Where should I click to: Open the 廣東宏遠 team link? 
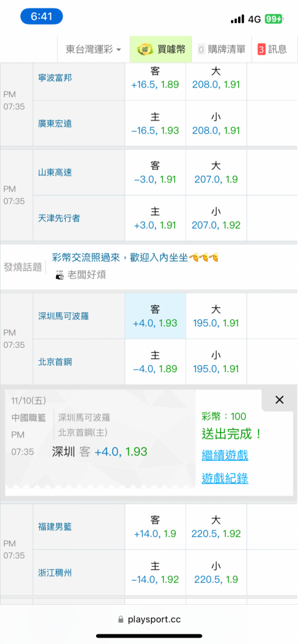click(55, 123)
